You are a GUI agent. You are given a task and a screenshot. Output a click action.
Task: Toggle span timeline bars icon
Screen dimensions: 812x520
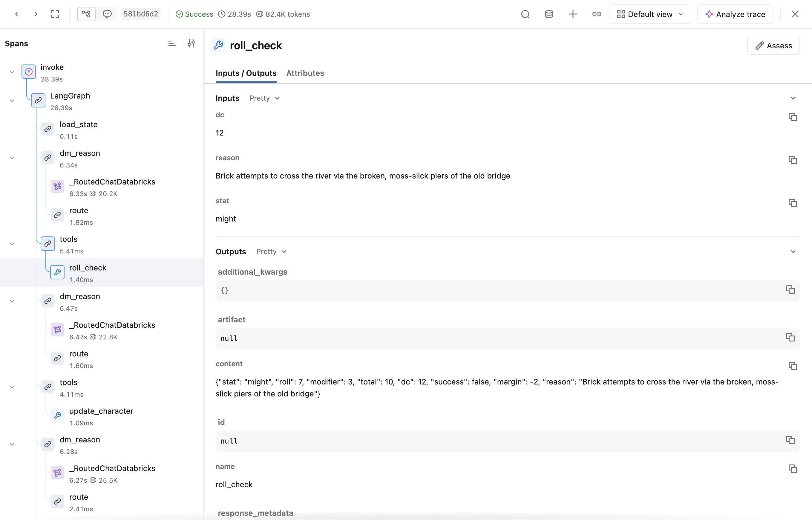pos(172,43)
